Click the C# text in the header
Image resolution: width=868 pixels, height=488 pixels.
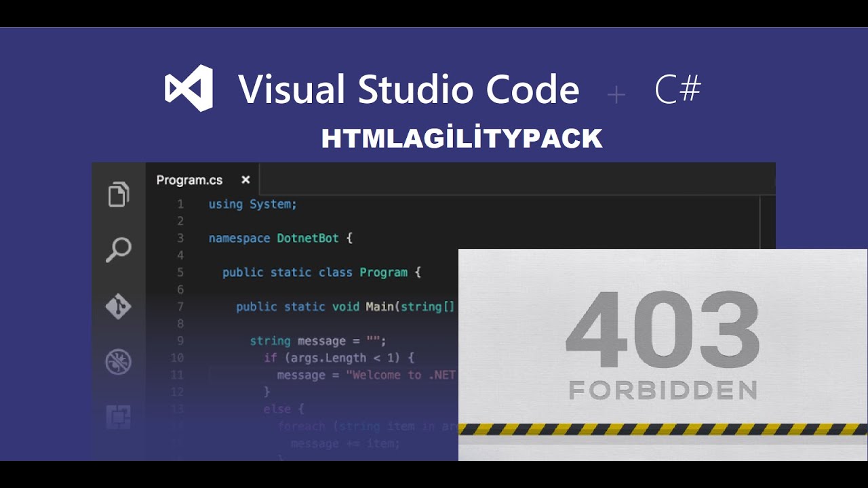(677, 89)
